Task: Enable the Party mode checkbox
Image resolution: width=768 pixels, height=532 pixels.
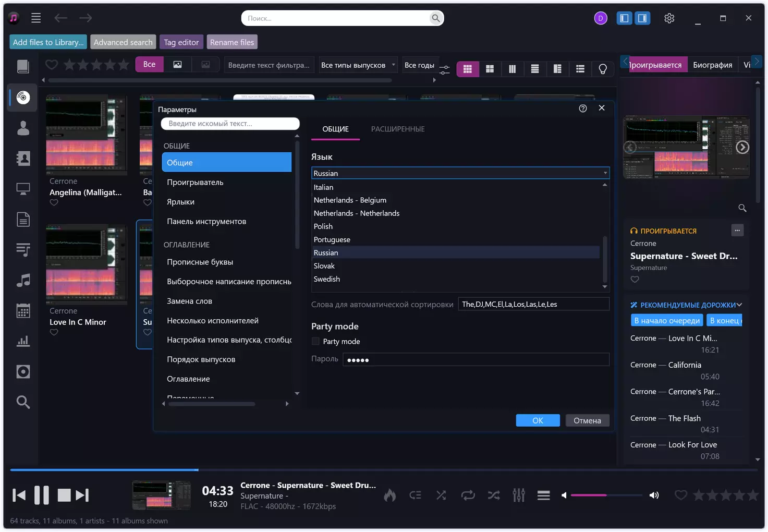Action: (315, 341)
